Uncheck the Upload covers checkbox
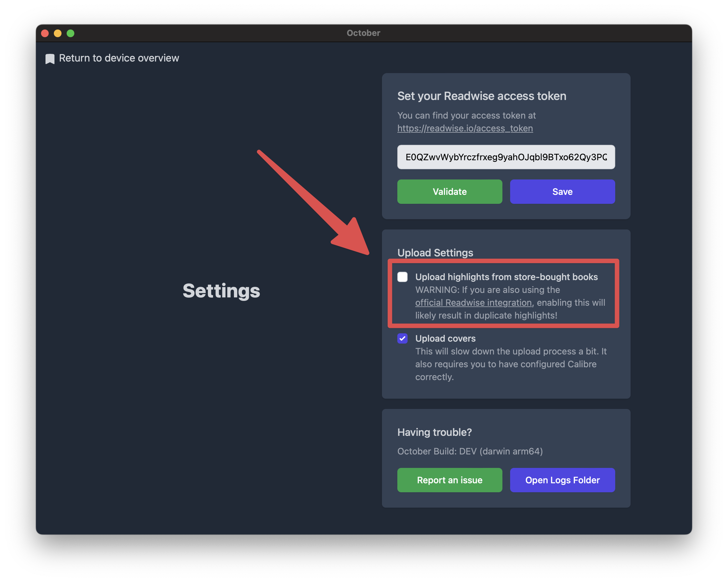The image size is (728, 582). coord(402,338)
